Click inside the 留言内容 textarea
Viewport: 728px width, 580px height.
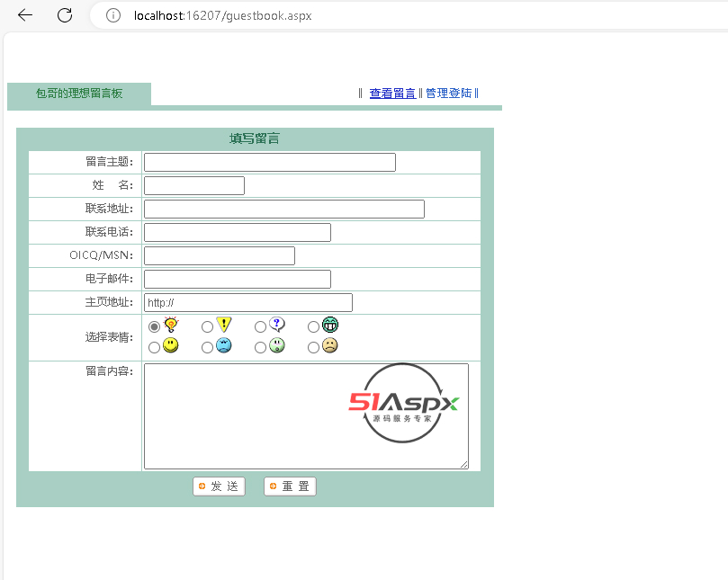[x=306, y=416]
